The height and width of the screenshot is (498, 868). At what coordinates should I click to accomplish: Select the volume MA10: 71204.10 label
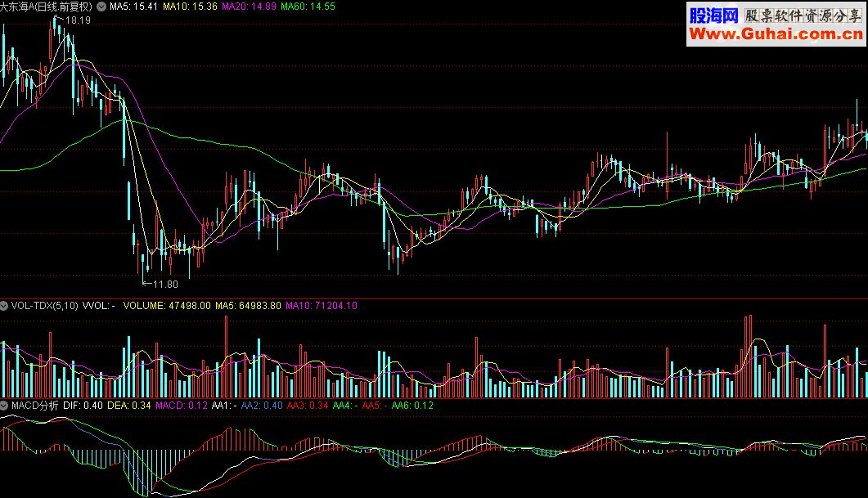[321, 306]
